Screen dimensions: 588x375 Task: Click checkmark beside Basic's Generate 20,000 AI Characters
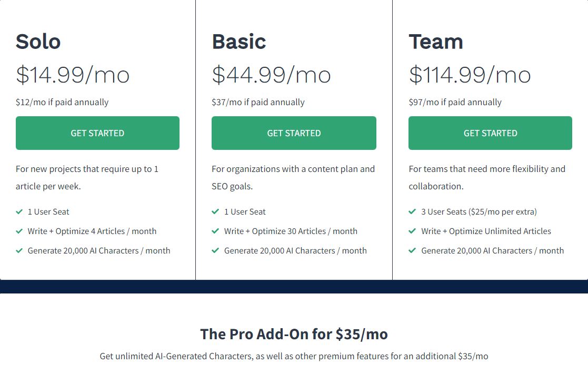point(215,250)
